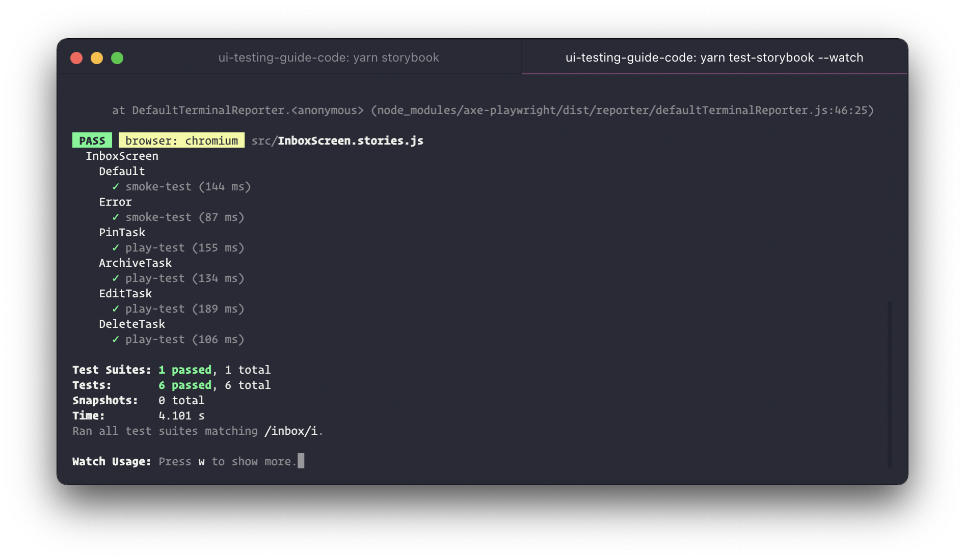Click the browser: chromium badge

pos(181,141)
